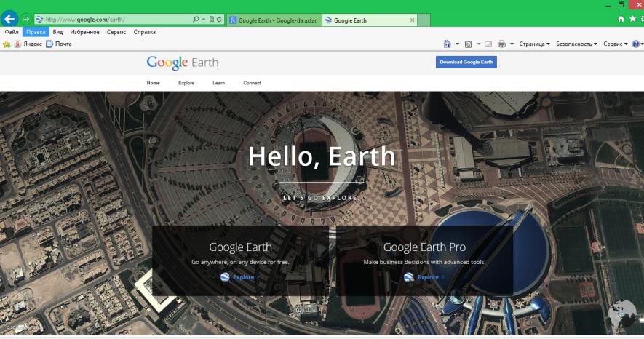
Task: Click the globe icon beside the Google Earth Pro Explore link
Action: 408,277
